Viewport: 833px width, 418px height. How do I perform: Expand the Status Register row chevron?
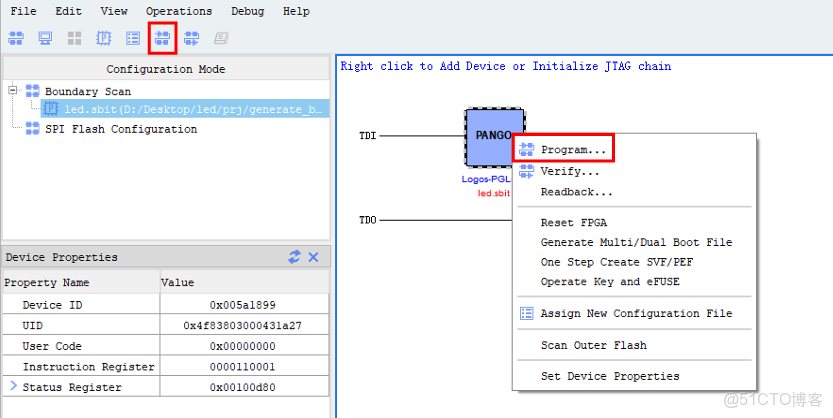tap(13, 386)
